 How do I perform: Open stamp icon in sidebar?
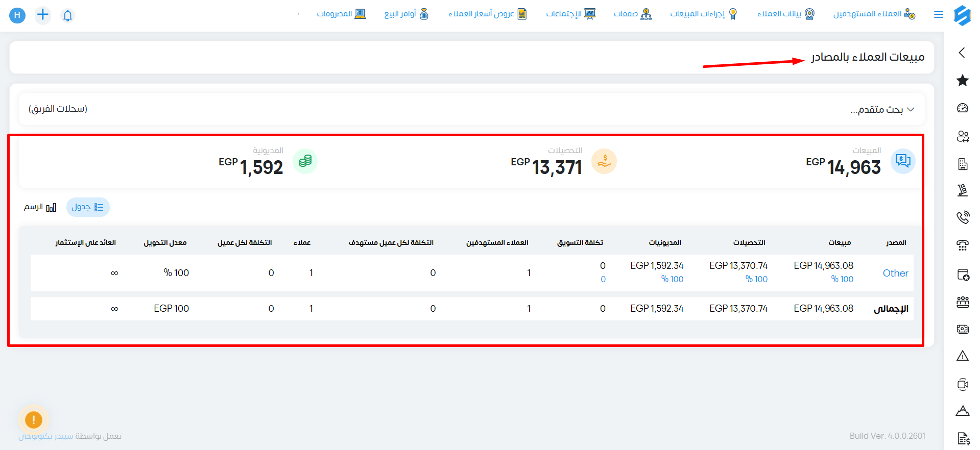point(963,190)
